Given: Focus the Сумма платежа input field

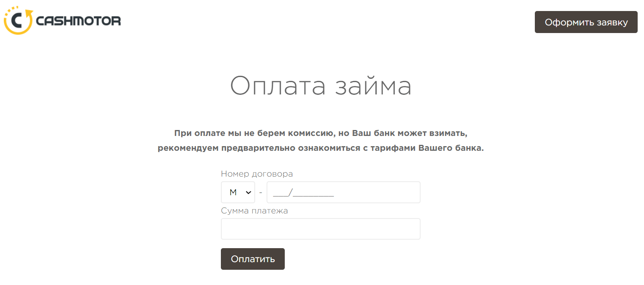Looking at the screenshot, I should click(320, 229).
